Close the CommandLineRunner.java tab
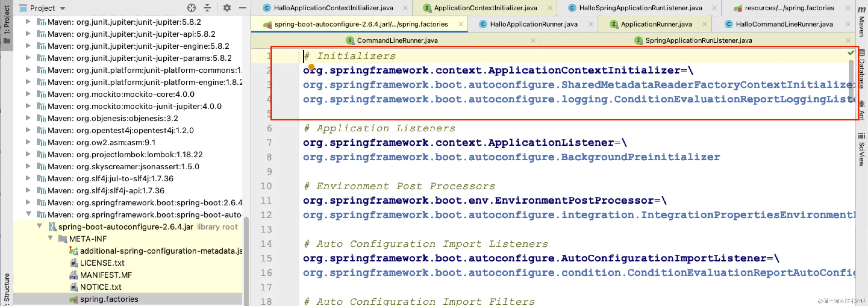The width and height of the screenshot is (868, 306). [533, 40]
